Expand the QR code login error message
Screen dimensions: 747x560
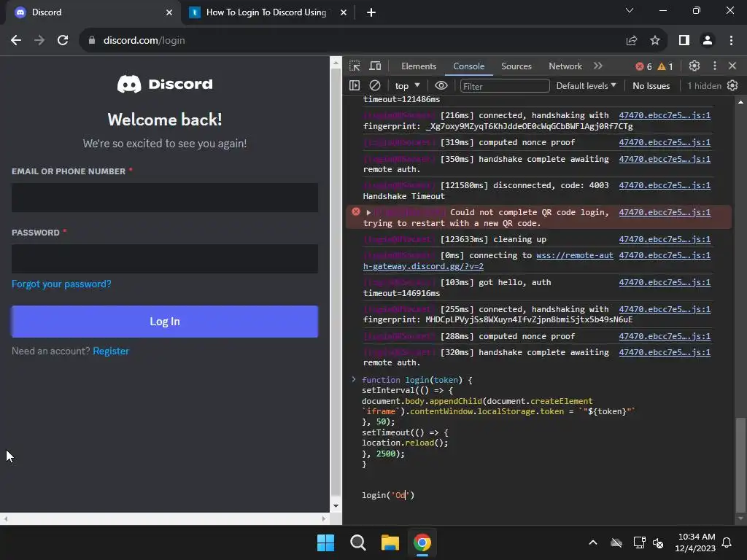click(x=368, y=212)
